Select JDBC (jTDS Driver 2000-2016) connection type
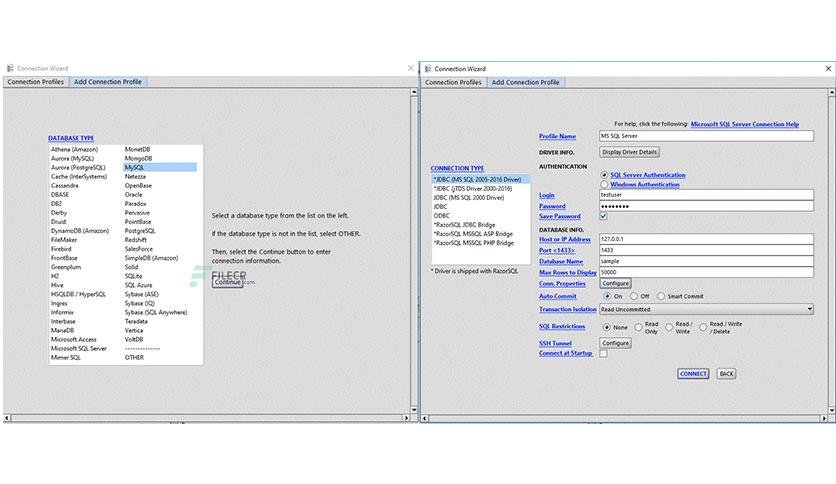The width and height of the screenshot is (836, 484). 472,189
